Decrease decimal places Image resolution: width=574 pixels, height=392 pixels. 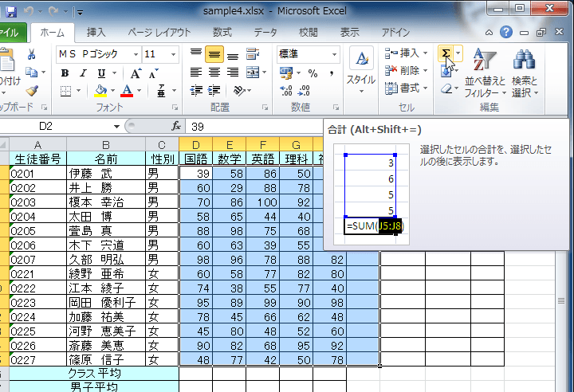(x=304, y=90)
